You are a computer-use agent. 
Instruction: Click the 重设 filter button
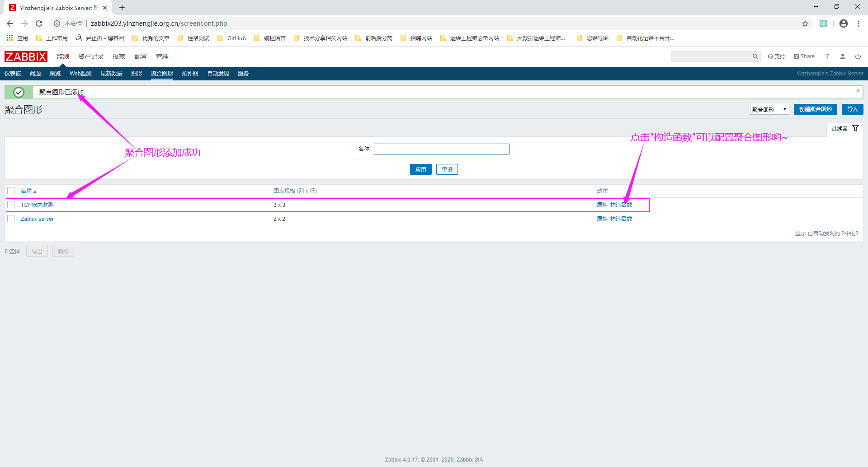(447, 169)
